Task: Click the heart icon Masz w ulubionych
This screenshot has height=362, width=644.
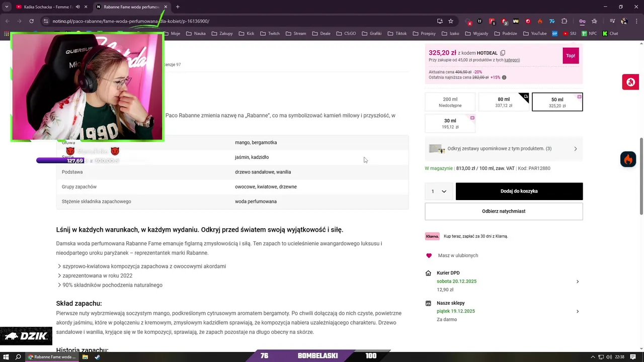Action: click(429, 255)
